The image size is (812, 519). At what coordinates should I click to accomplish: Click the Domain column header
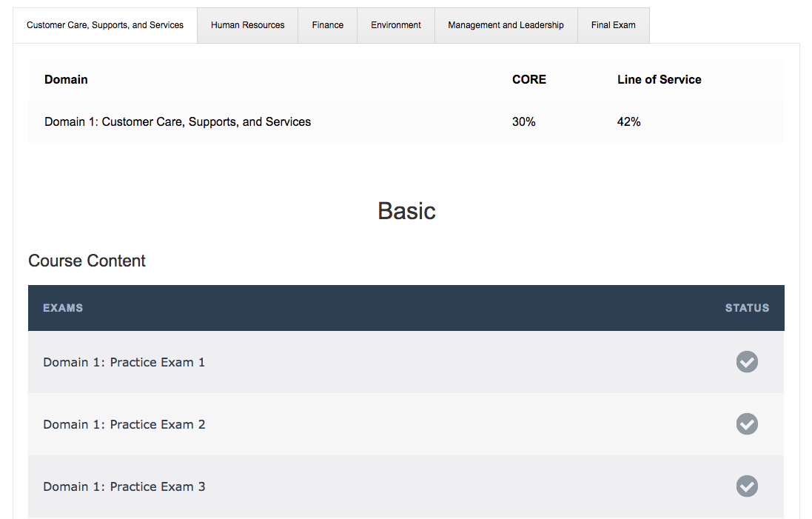pos(66,79)
